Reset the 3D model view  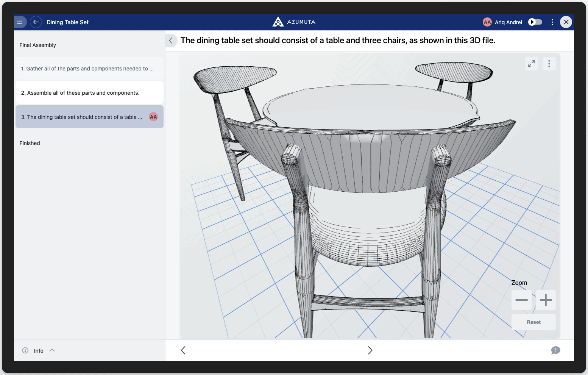pos(533,322)
